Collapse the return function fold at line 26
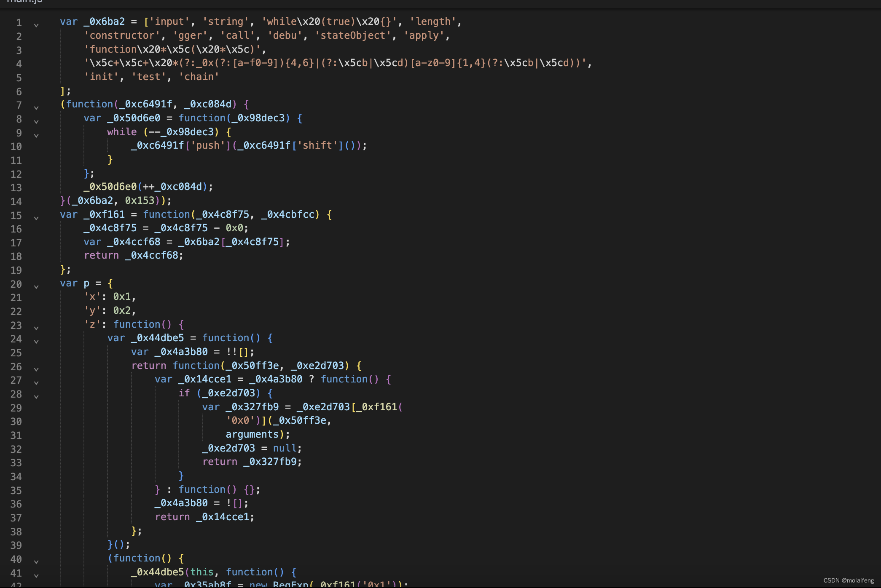Image resolution: width=881 pixels, height=588 pixels. click(x=36, y=369)
